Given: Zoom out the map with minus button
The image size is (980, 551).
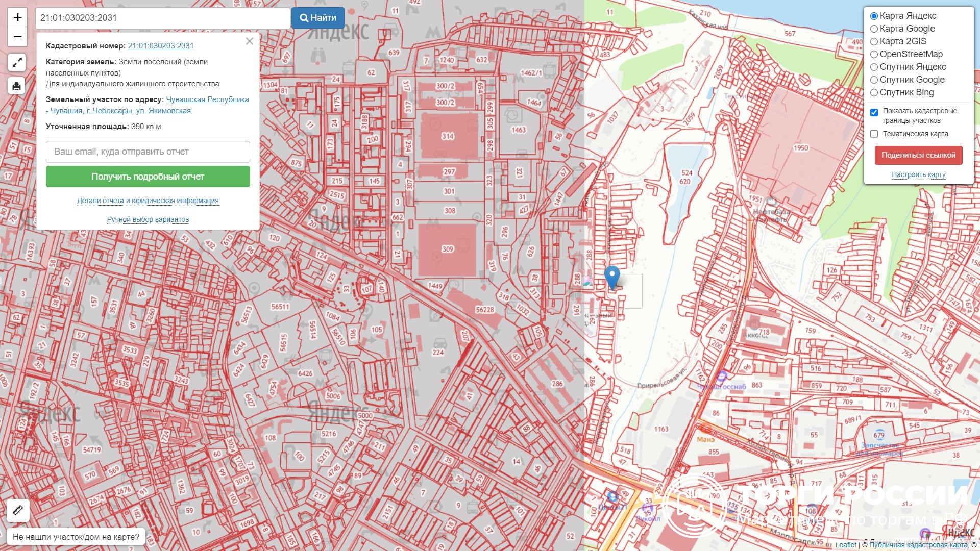Looking at the screenshot, I should [17, 37].
